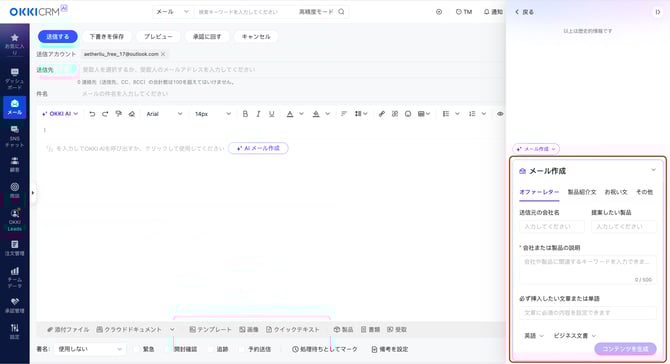Focus the sender company name field

pyautogui.click(x=552, y=226)
